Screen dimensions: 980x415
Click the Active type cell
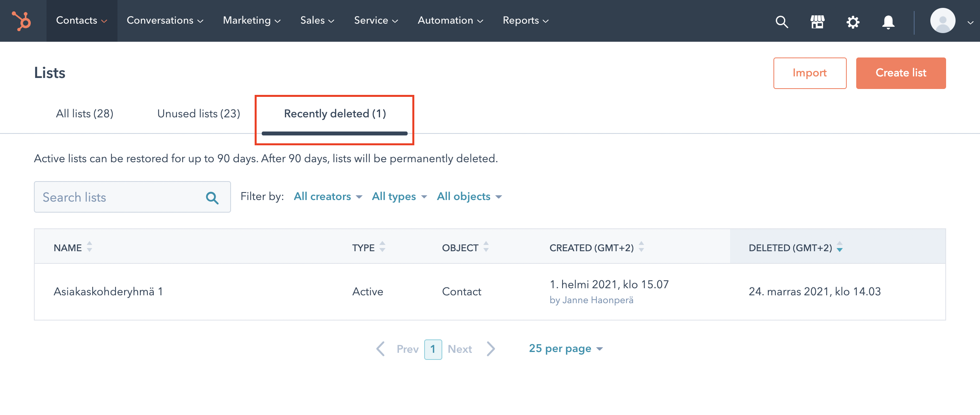367,291
